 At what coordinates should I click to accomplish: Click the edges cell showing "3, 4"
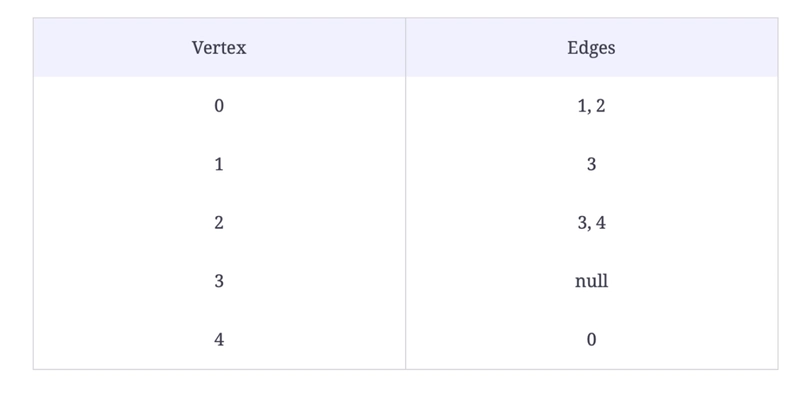point(591,222)
